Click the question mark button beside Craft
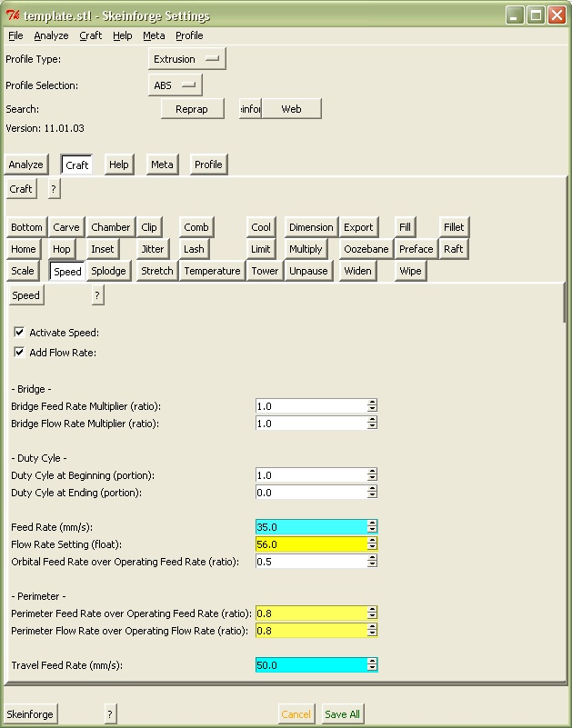 click(54, 189)
